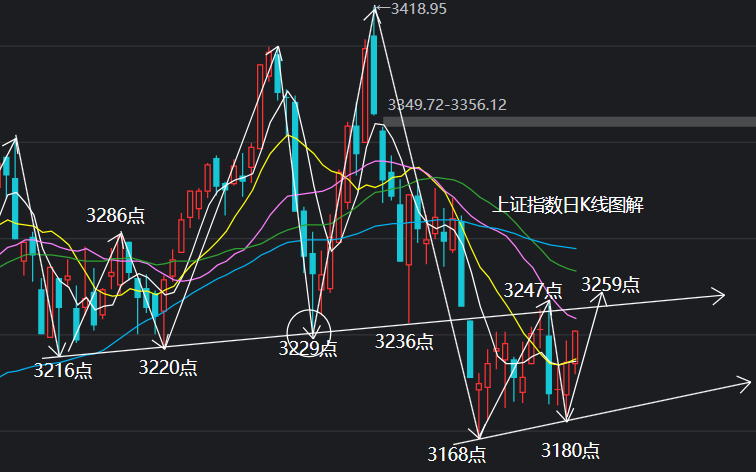
Task: Click the gray horizontal gap zone bar
Action: click(569, 121)
